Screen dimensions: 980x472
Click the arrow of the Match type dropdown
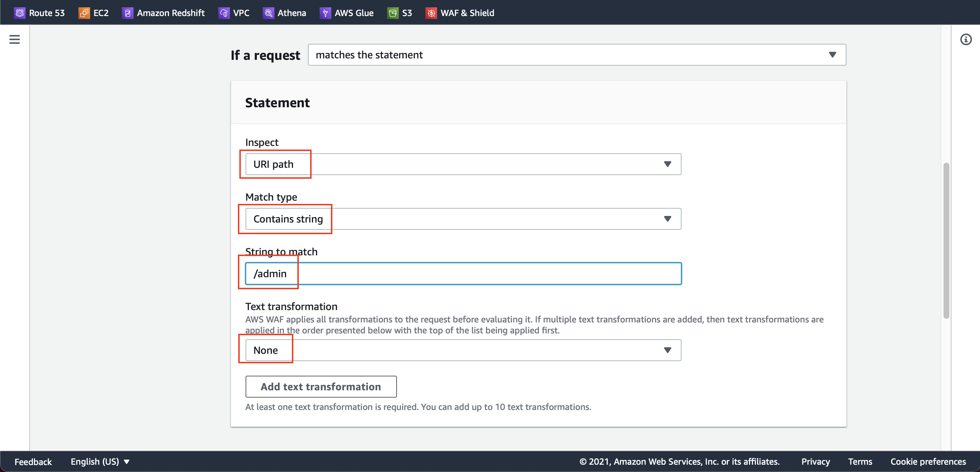(x=667, y=219)
